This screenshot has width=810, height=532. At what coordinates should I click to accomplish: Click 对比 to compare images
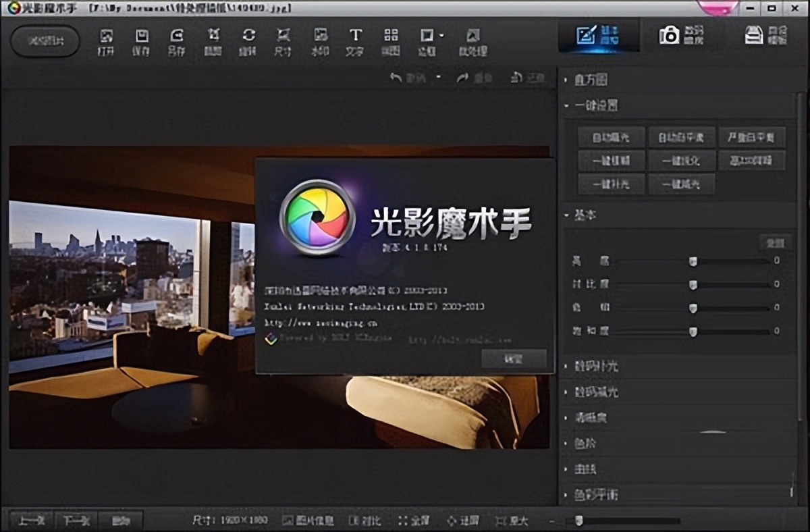(x=363, y=520)
